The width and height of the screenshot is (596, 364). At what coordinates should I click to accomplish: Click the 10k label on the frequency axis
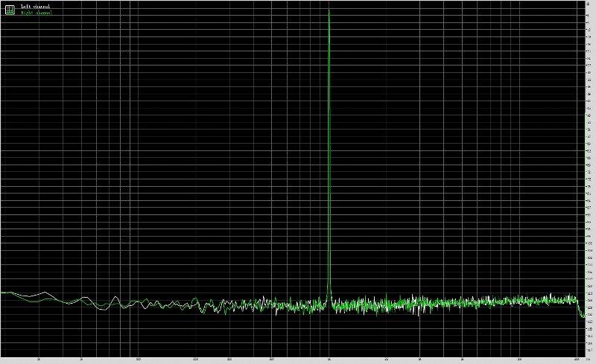coord(520,360)
